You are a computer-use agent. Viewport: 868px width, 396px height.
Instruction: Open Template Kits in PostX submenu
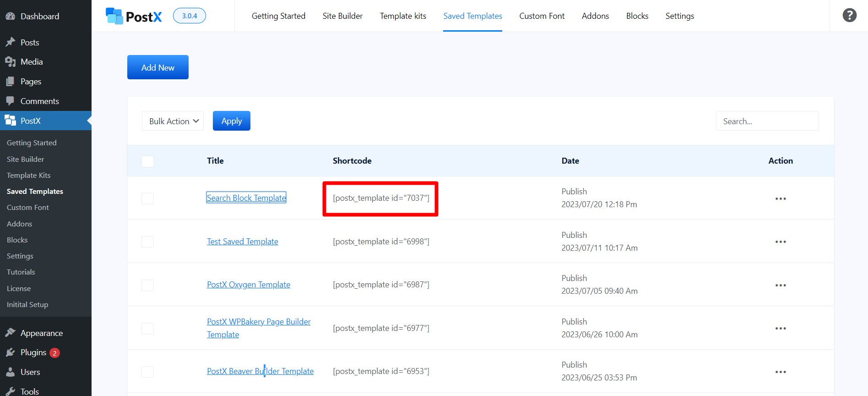29,175
